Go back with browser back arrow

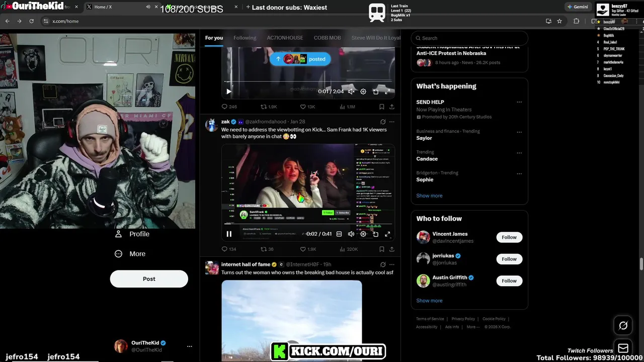[7, 21]
